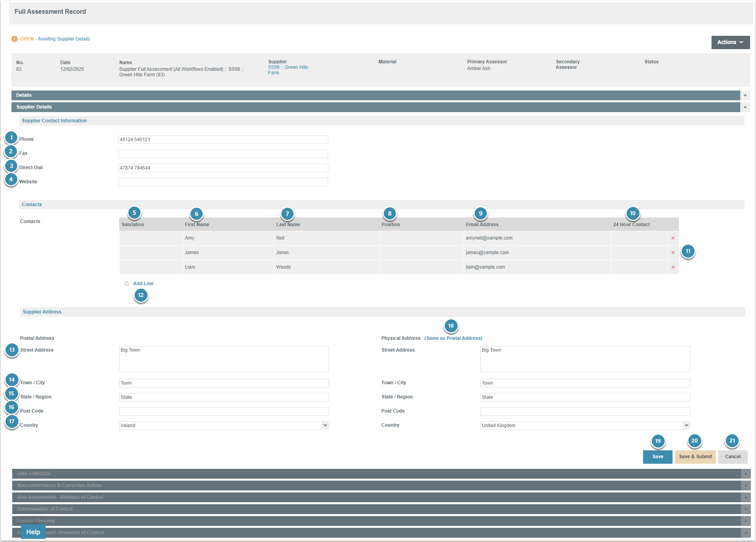Click Same as Postal Address link
Screen dimensions: 756x542
coord(453,338)
